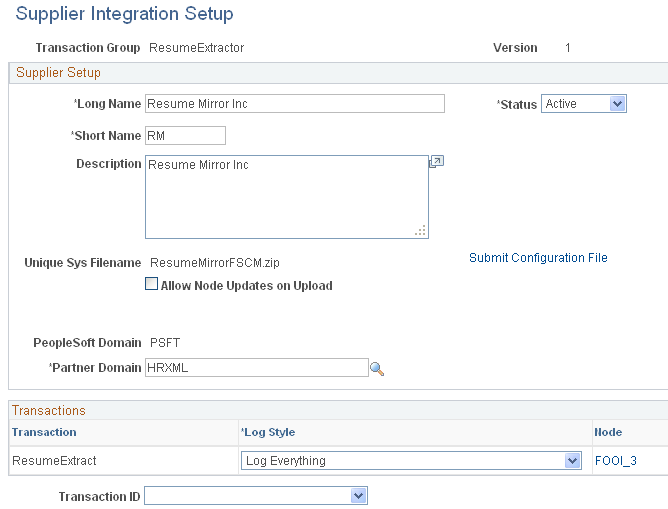
Task: Open the FOOI_3 node link
Action: (x=616, y=460)
